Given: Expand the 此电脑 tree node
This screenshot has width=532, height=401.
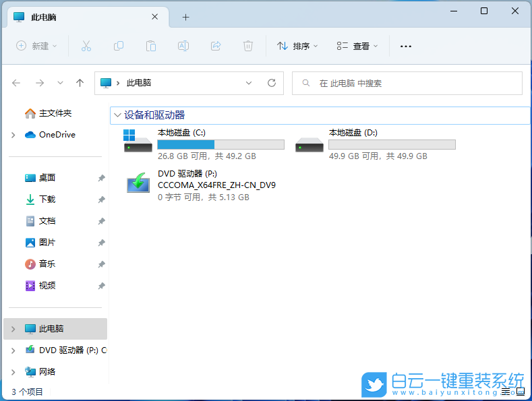Looking at the screenshot, I should point(13,329).
